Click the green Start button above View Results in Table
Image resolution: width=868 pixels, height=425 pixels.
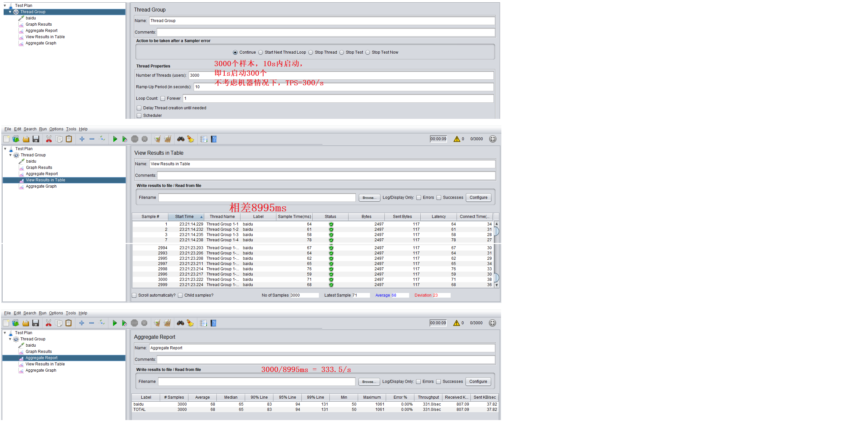click(115, 139)
